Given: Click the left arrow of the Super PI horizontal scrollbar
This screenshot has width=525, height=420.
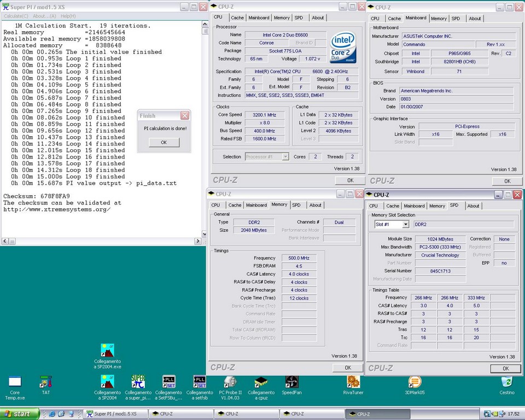Looking at the screenshot, I should click(5, 241).
